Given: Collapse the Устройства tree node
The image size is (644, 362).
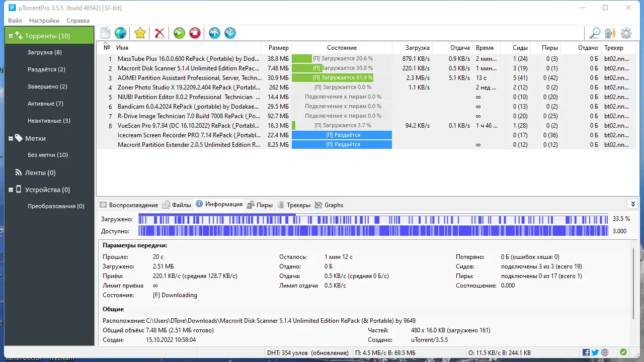Looking at the screenshot, I should click(11, 190).
